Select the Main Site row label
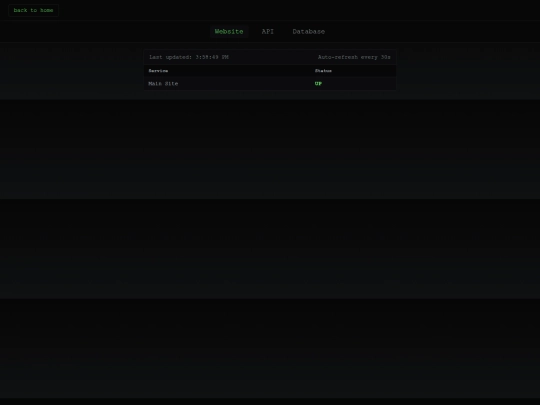Image resolution: width=540 pixels, height=405 pixels. 163,84
